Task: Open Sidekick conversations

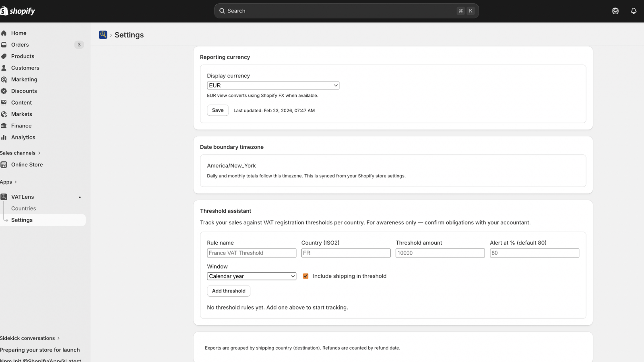Action: 28,338
